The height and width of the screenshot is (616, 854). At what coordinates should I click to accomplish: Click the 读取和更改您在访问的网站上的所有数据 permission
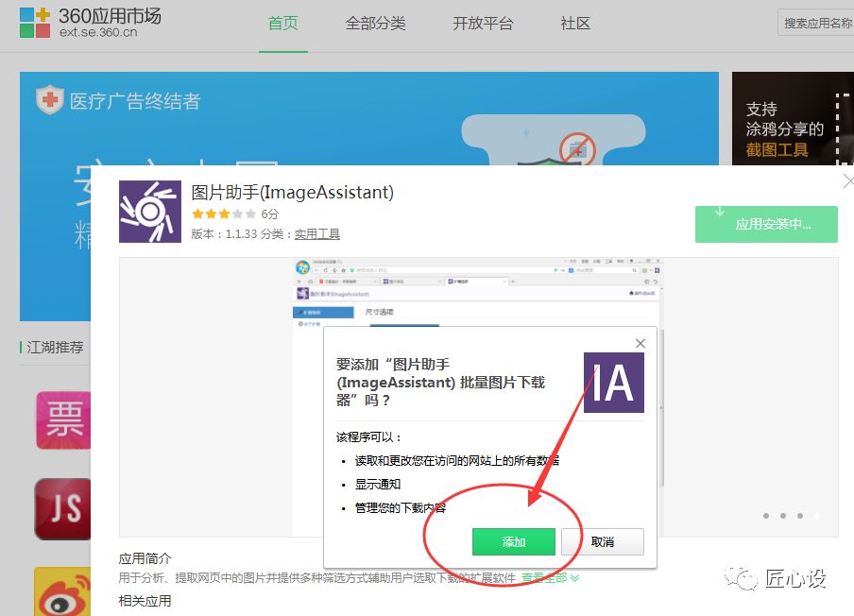(x=457, y=461)
